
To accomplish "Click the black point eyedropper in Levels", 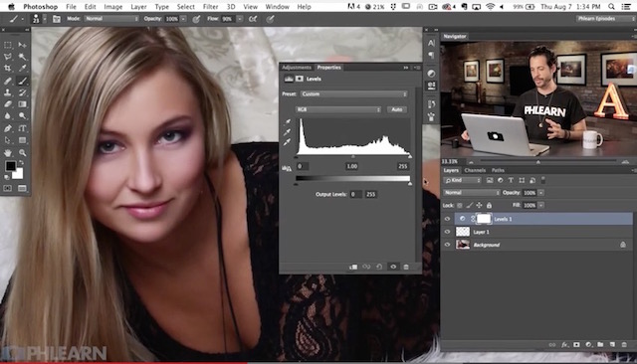I will tap(288, 121).
